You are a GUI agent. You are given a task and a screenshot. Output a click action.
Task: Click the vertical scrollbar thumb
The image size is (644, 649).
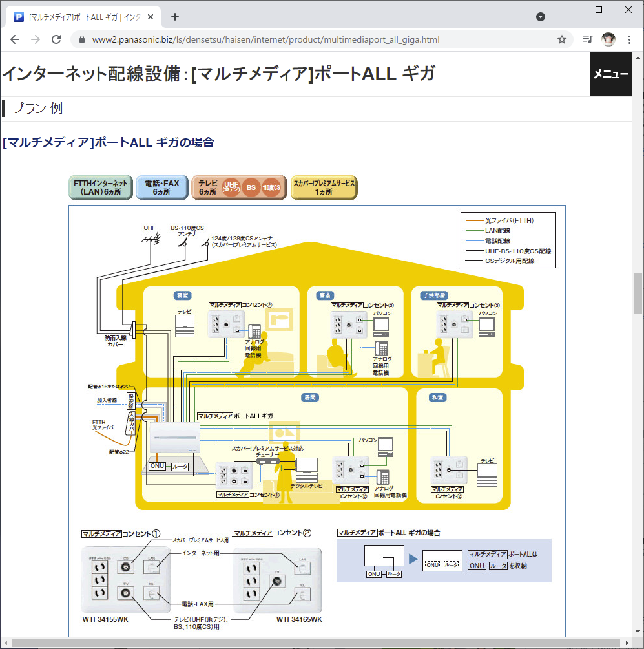coord(638,293)
